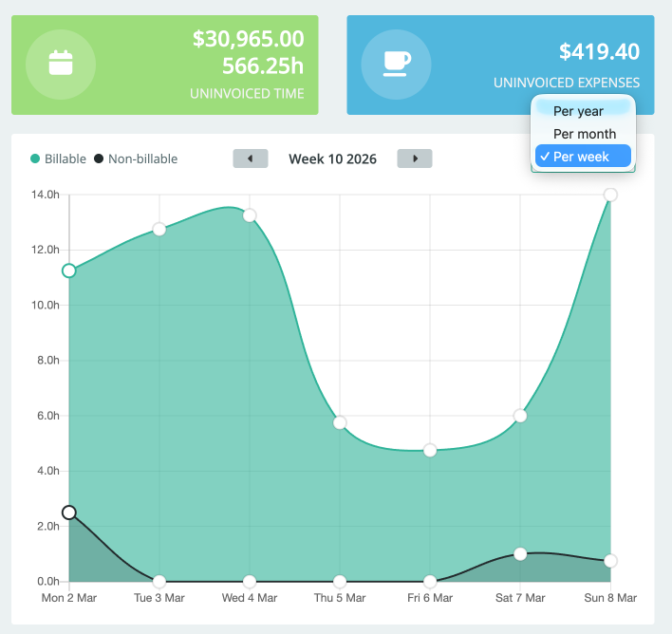Select non-billable data point for Sat 7 Mar
This screenshot has height=634, width=672.
coord(520,554)
